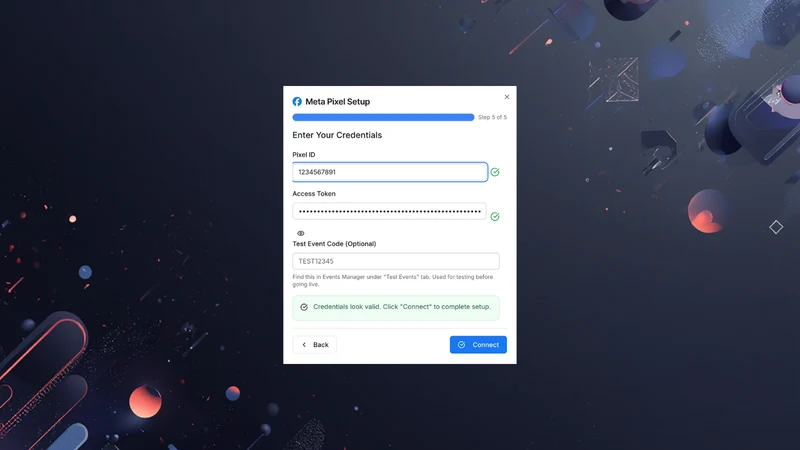
Task: Click the green check icon beside Access Token
Action: (495, 217)
